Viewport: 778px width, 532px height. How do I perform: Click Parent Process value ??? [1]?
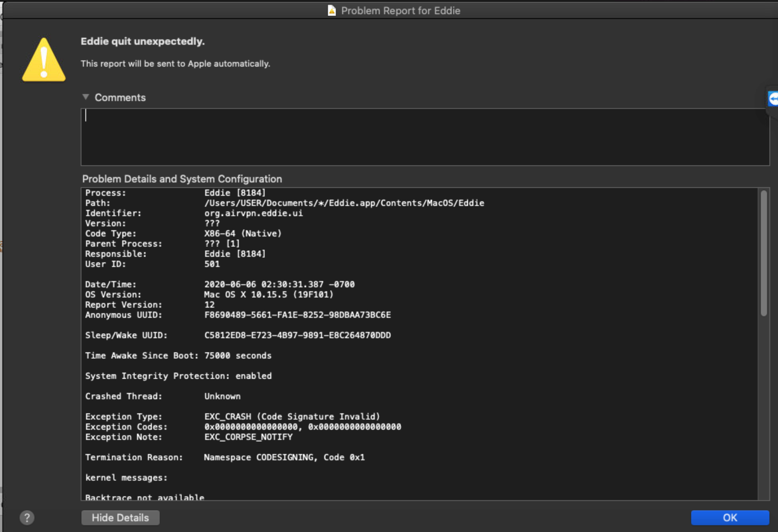pos(222,244)
